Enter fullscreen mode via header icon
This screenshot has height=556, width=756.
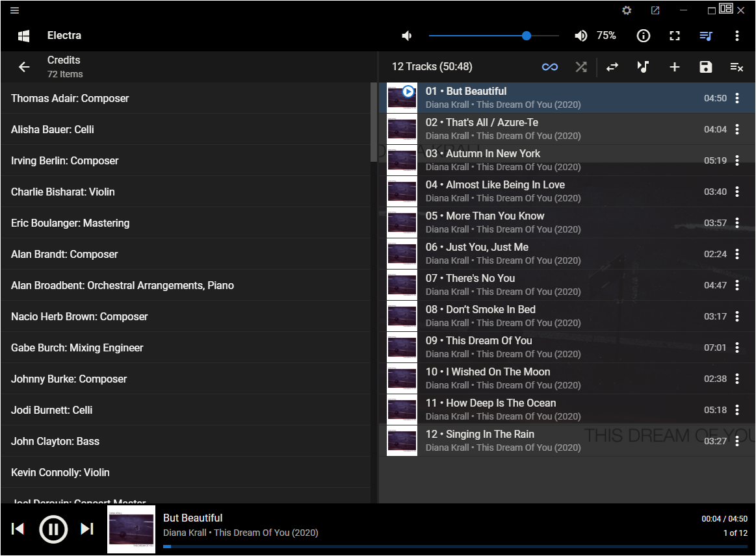(675, 36)
